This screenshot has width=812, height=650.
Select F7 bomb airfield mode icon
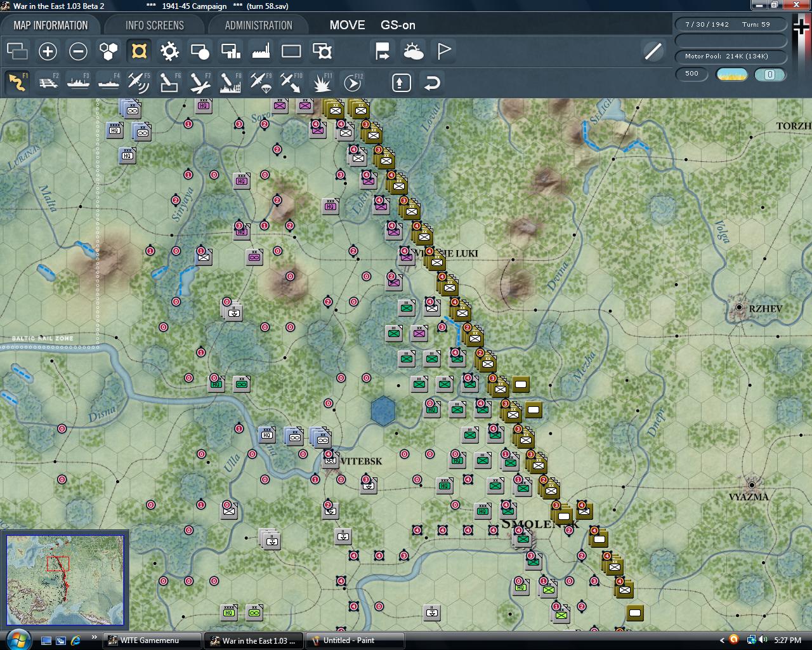200,83
